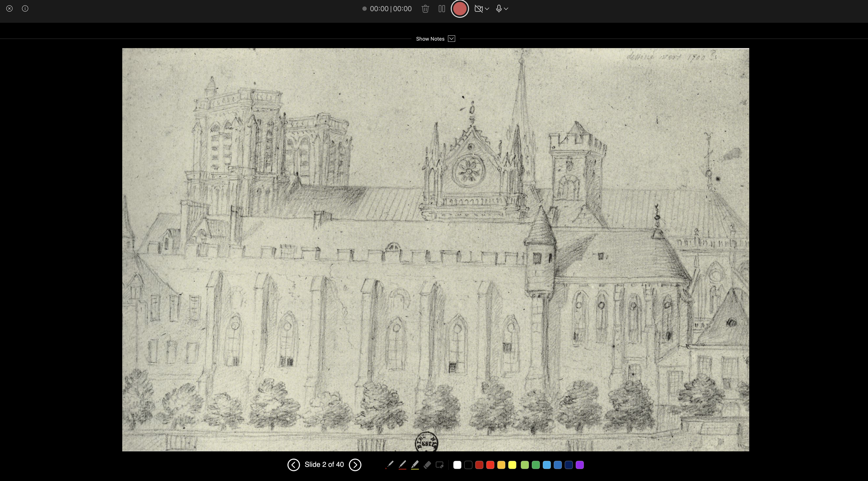Image resolution: width=868 pixels, height=481 pixels.
Task: Advance to the next slide
Action: tap(355, 465)
